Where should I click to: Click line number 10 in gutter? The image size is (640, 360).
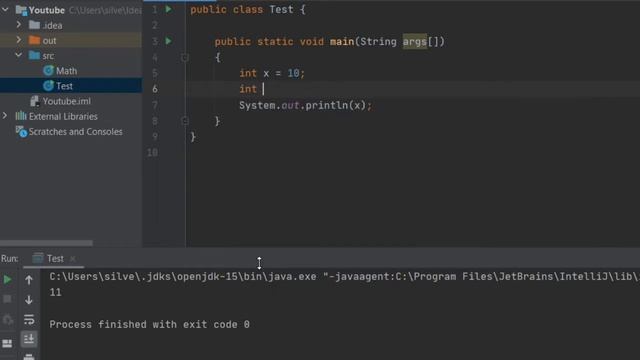(152, 153)
